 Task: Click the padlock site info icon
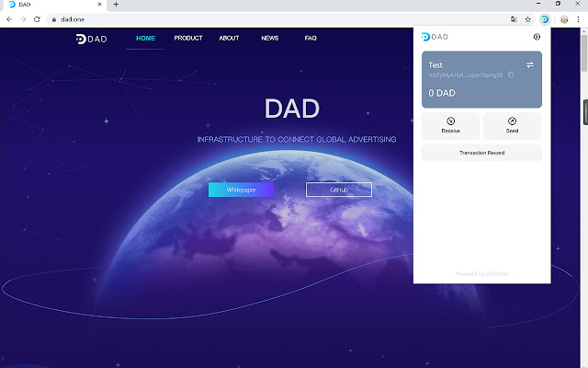pos(54,19)
